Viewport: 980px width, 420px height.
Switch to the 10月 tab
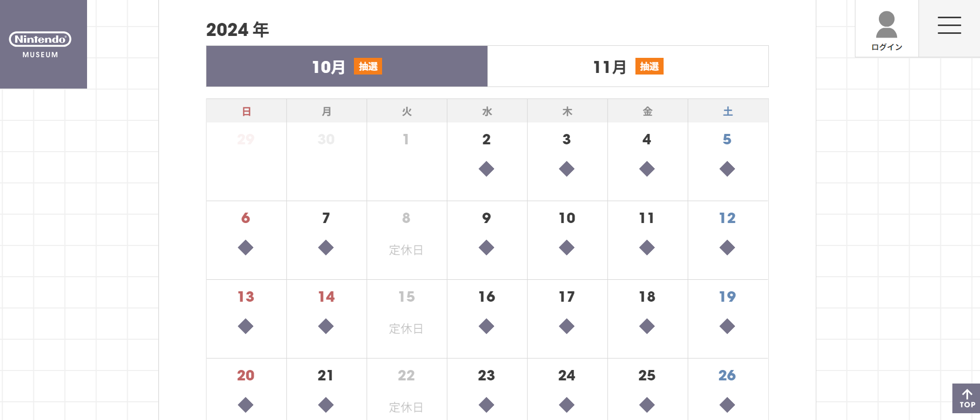(347, 67)
